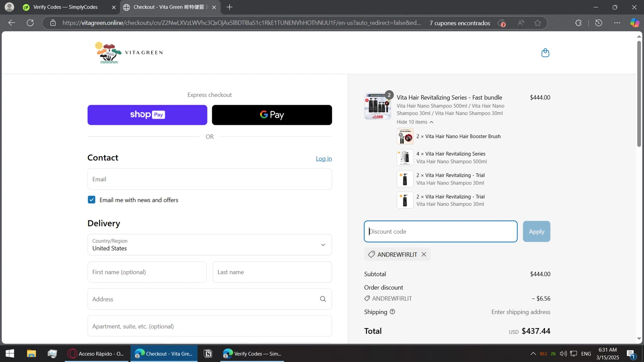644x362 pixels.
Task: Open network icon in system tray
Action: coord(574,353)
